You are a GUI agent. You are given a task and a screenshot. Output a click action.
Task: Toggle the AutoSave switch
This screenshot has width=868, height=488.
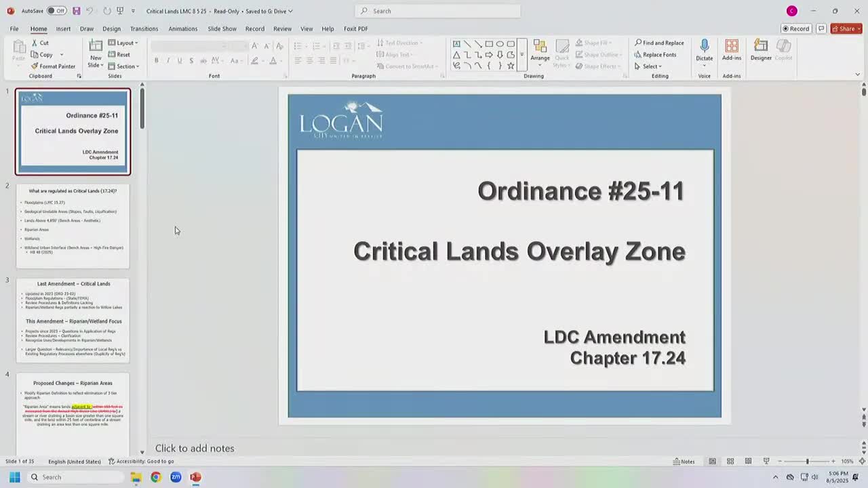(56, 11)
